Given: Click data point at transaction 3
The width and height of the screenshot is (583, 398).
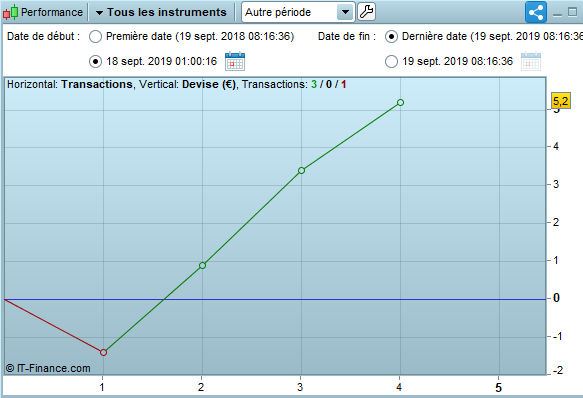Looking at the screenshot, I should 302,170.
